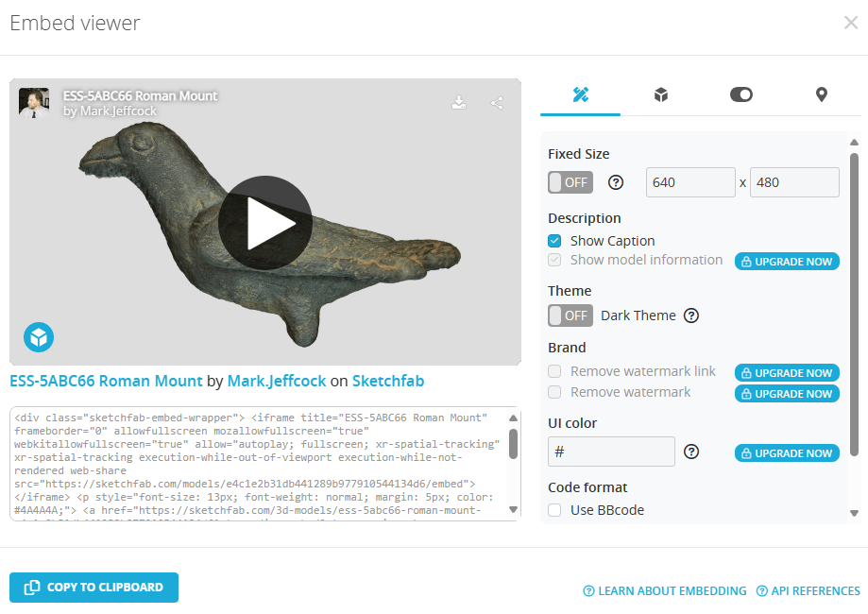Viewport: 868px width, 614px height.
Task: Open the Mark.Jeffcock caption link
Action: click(x=277, y=381)
